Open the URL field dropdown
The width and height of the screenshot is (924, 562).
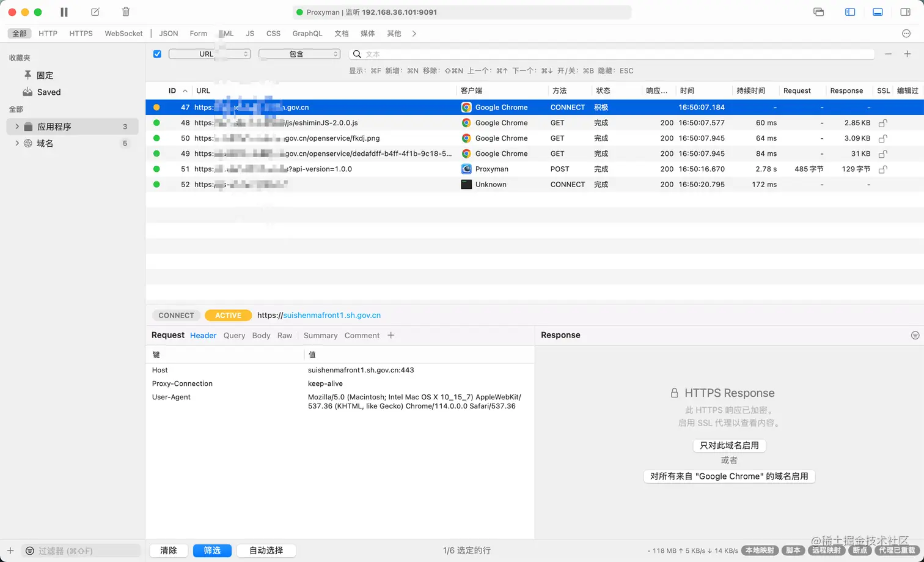[210, 54]
